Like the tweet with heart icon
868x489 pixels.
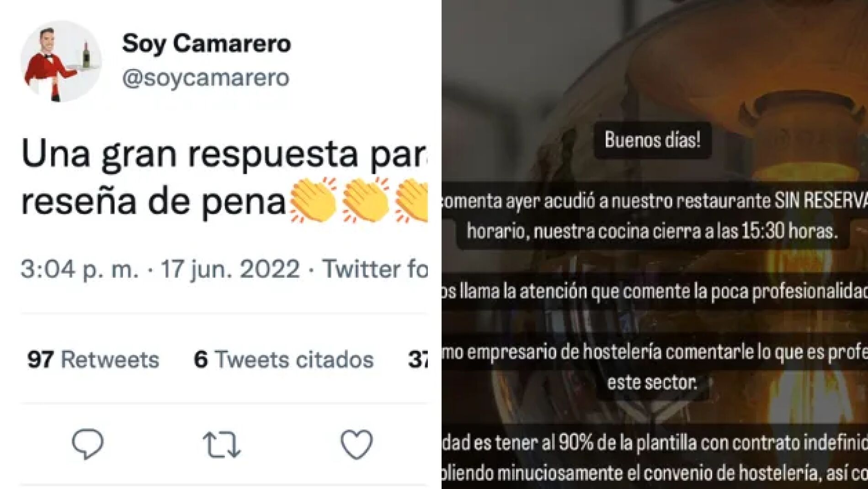tap(357, 444)
